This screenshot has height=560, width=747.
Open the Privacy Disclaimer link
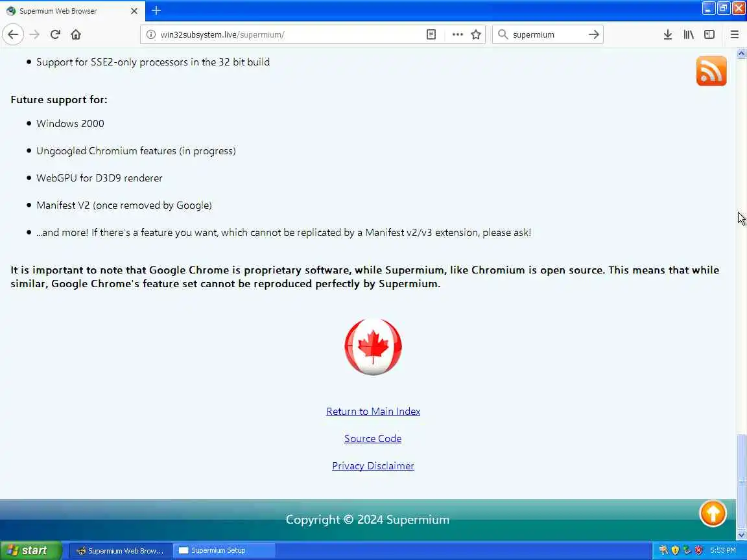tap(373, 466)
